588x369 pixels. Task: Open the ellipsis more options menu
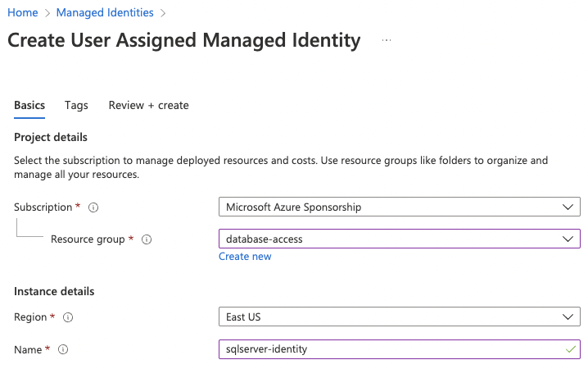tap(387, 41)
